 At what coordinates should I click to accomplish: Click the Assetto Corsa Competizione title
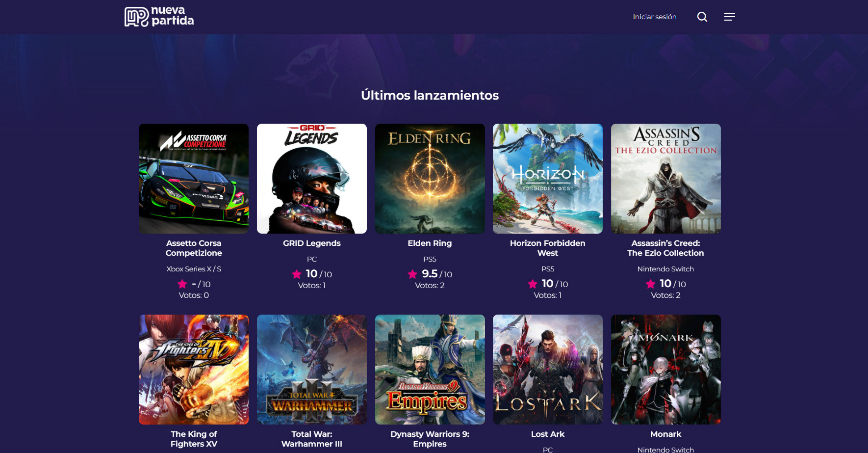pos(194,248)
